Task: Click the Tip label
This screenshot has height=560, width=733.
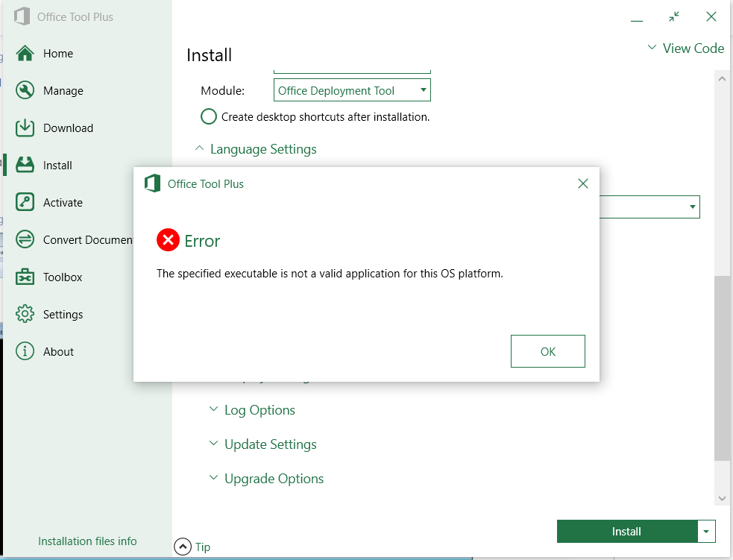Action: click(203, 547)
